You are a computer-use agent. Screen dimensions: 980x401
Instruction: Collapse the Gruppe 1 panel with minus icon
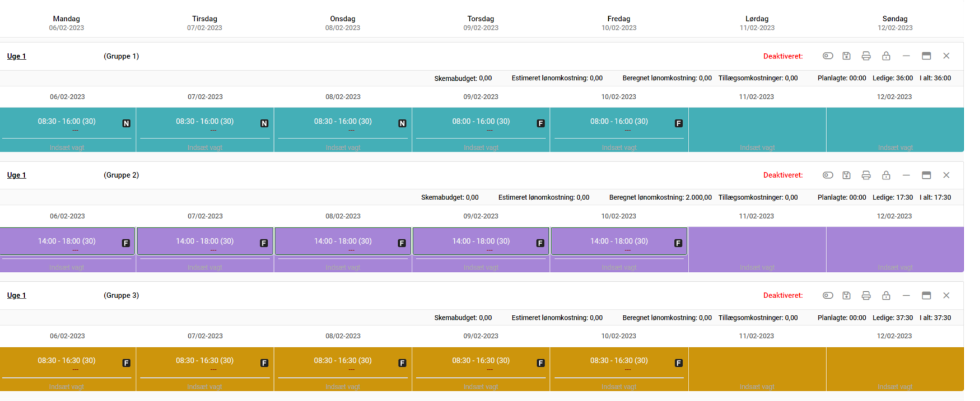[x=906, y=56]
